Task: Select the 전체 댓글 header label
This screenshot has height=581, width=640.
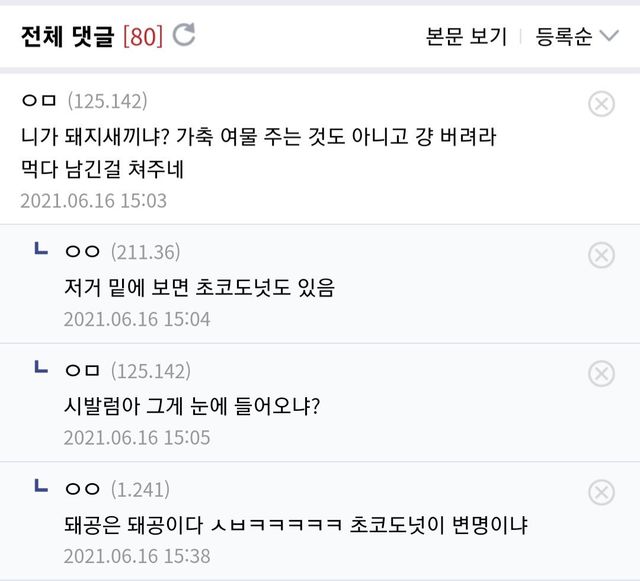Action: click(67, 37)
